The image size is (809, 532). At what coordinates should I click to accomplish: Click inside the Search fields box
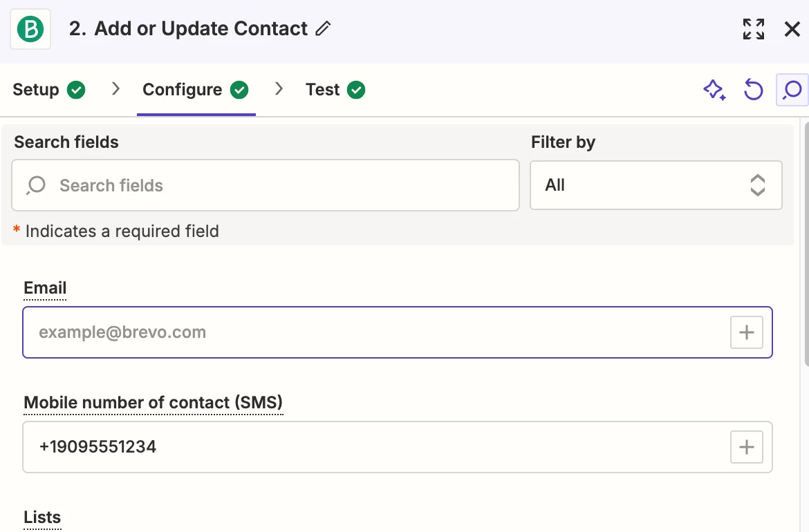(x=277, y=185)
